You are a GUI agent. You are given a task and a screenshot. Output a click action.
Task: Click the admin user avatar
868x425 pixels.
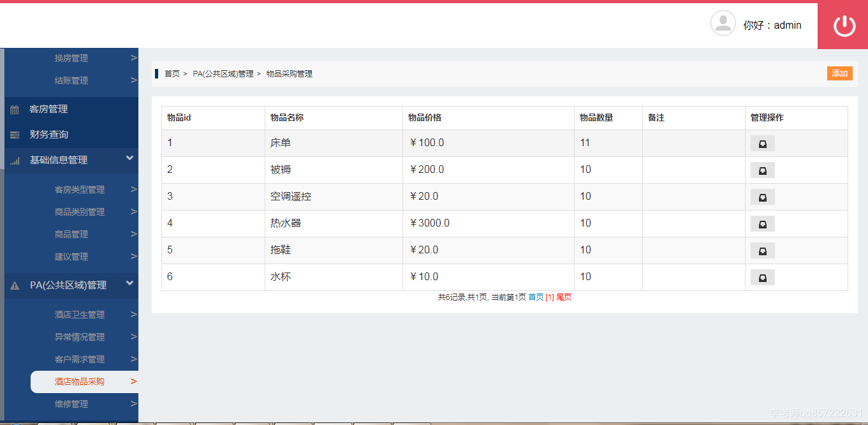click(723, 23)
